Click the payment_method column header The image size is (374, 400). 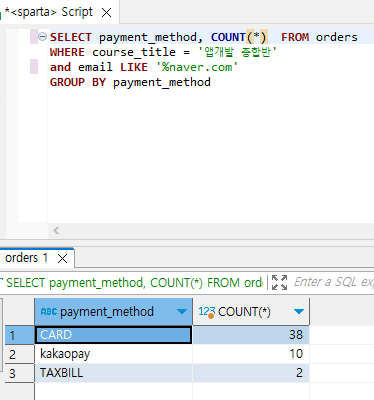[x=113, y=312]
